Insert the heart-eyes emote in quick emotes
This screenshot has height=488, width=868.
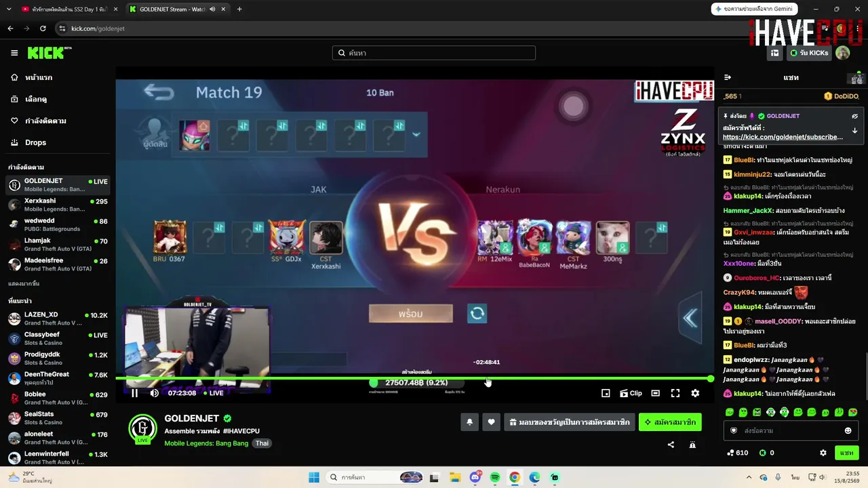tap(853, 412)
